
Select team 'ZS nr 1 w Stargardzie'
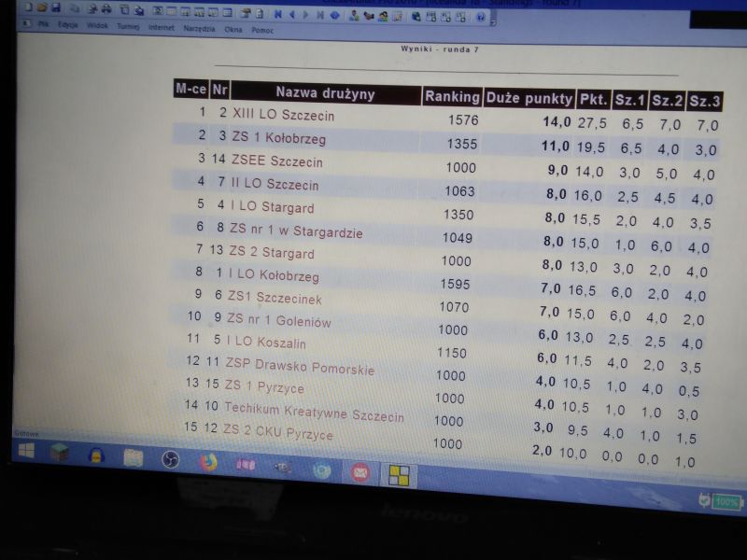click(x=296, y=230)
